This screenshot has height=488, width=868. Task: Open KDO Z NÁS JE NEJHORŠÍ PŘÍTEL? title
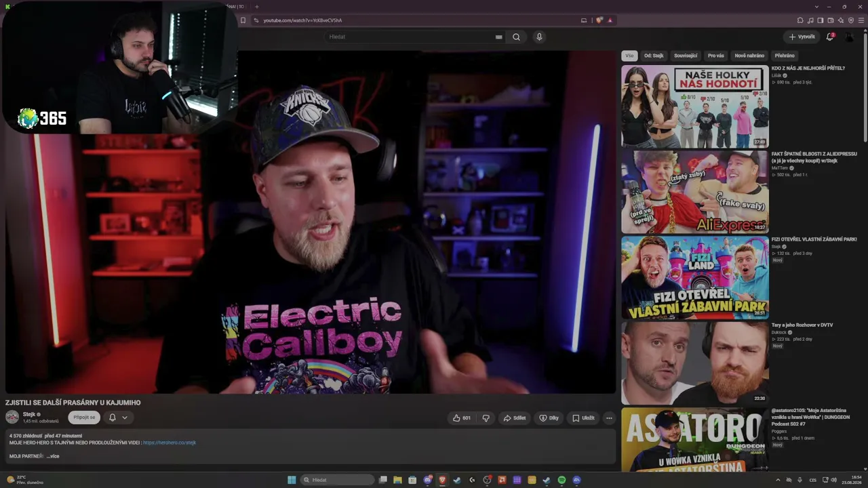(808, 68)
